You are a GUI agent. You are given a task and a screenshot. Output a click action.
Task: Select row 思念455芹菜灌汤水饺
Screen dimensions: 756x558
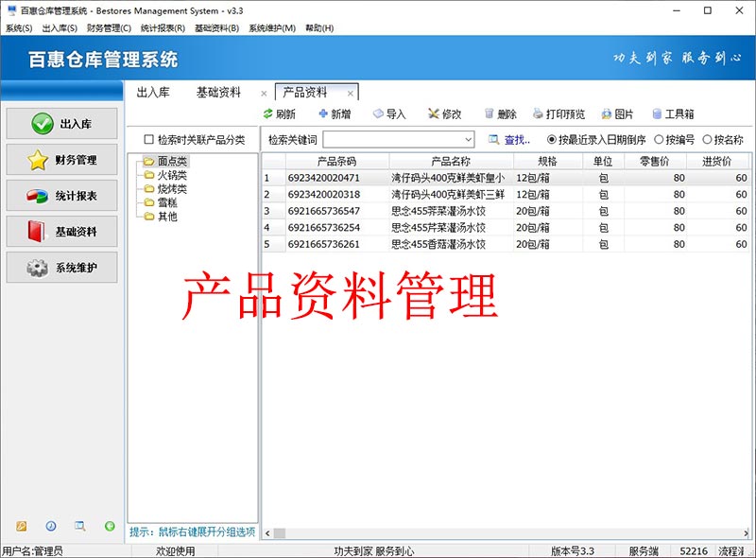point(505,228)
